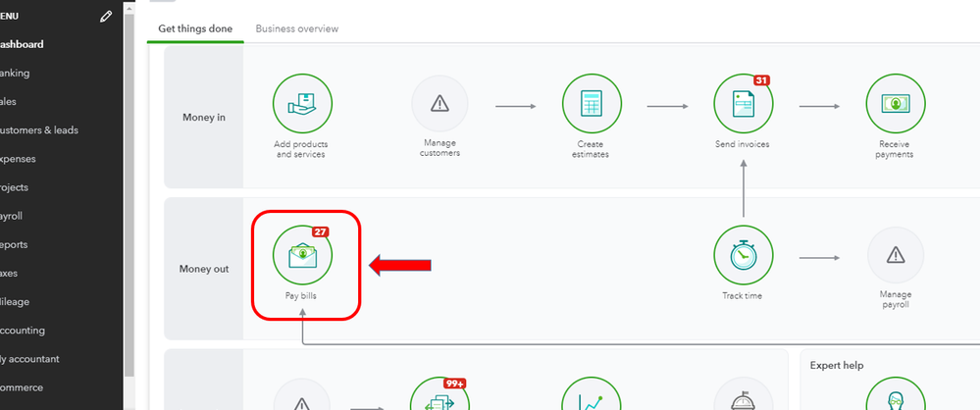Open Sales in the sidebar
Image resolution: width=980 pixels, height=410 pixels.
9,102
